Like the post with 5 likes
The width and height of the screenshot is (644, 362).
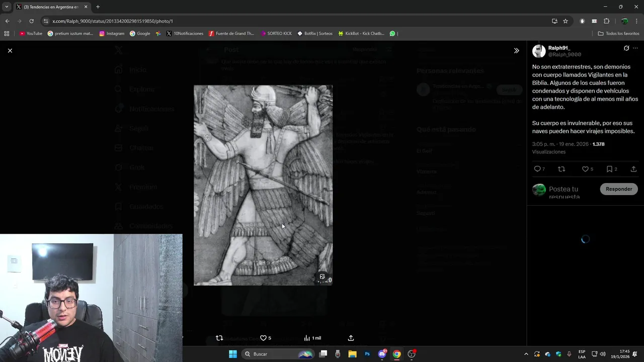pyautogui.click(x=587, y=169)
